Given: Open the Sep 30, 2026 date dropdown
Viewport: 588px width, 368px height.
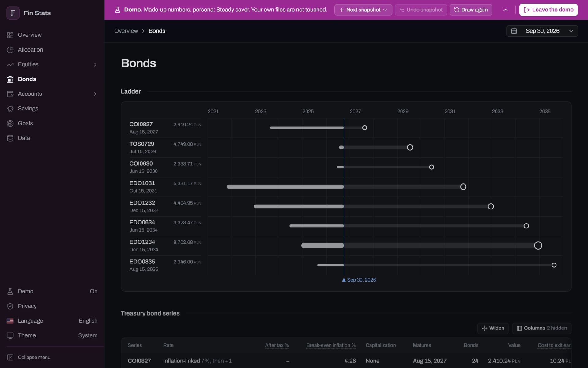Looking at the screenshot, I should [542, 31].
